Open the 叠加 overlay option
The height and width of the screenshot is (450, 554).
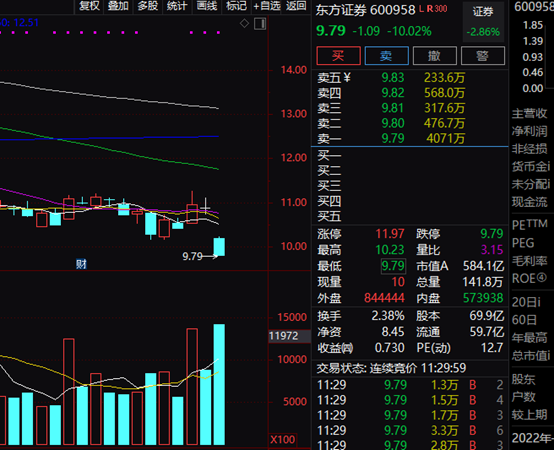pyautogui.click(x=118, y=6)
